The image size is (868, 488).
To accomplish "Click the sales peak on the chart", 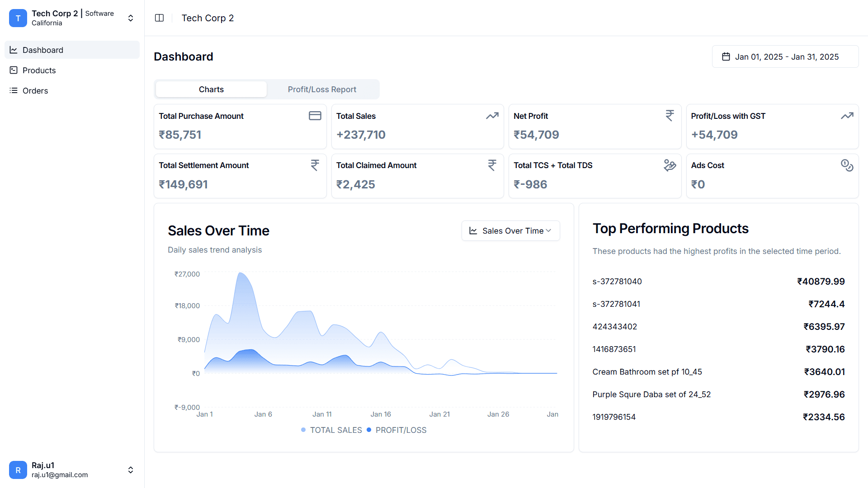I will point(241,273).
